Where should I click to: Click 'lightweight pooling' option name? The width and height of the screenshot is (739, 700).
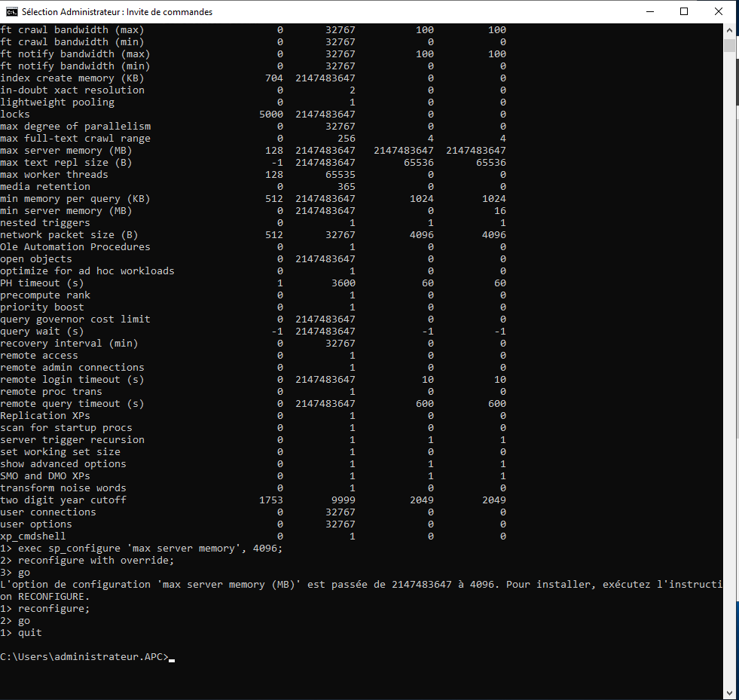click(x=57, y=102)
